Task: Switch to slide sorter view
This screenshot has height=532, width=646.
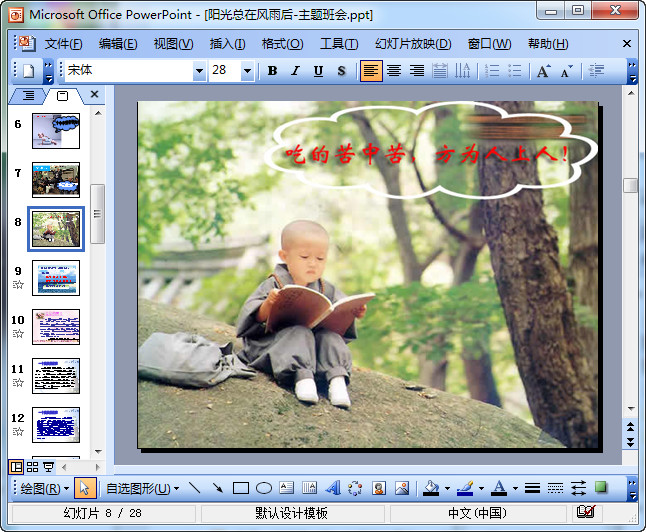Action: (32, 467)
